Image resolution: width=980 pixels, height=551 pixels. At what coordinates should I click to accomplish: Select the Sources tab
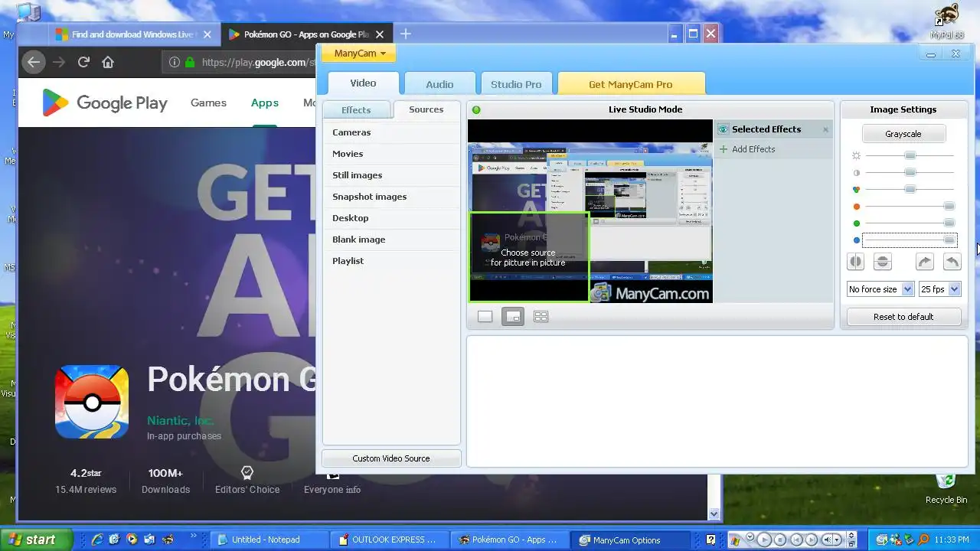tap(426, 109)
